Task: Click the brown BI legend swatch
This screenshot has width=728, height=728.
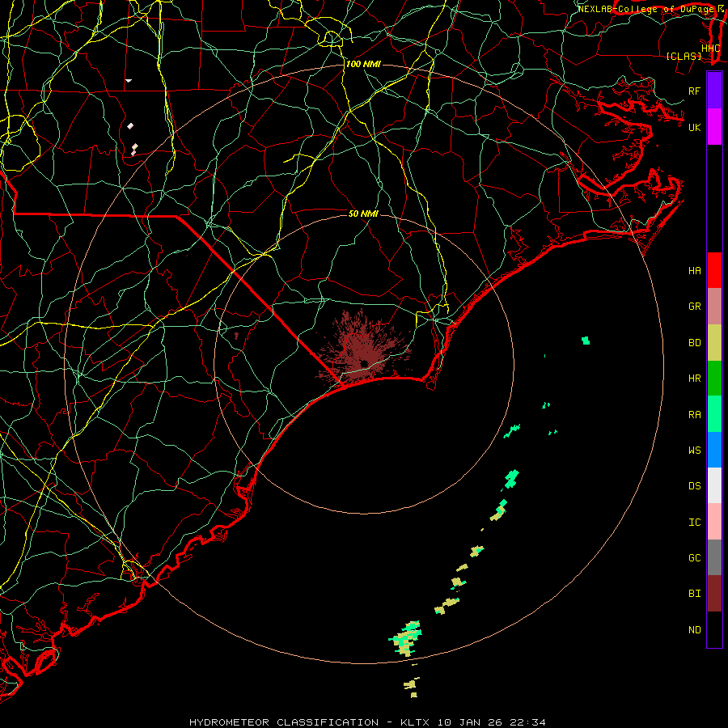Action: point(714,594)
